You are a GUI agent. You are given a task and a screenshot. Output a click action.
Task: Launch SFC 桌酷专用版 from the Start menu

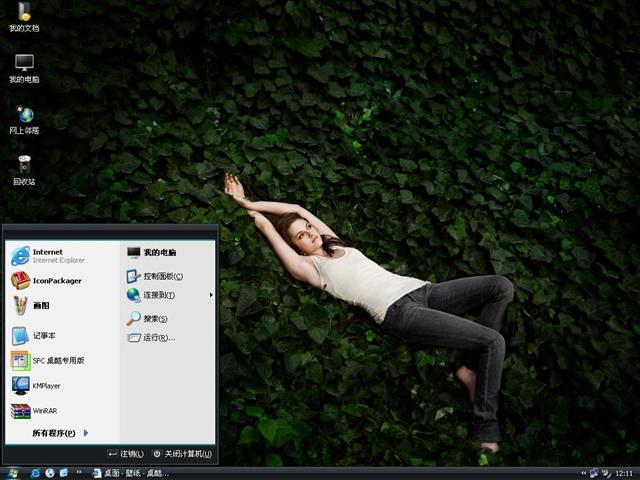point(50,361)
